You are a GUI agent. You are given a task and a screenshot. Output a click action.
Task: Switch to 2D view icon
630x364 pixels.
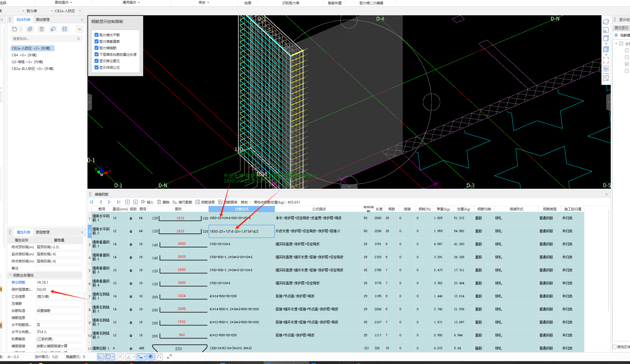coord(606,30)
